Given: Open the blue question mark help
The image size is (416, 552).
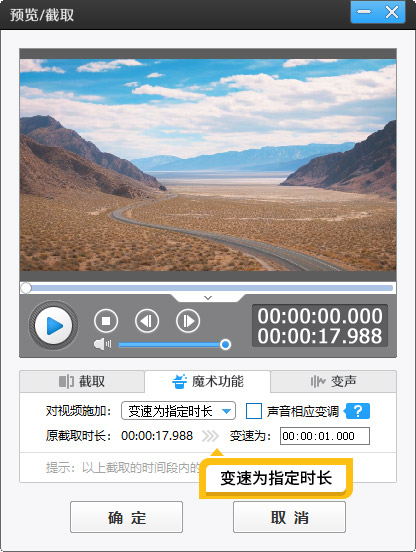Looking at the screenshot, I should (x=358, y=411).
